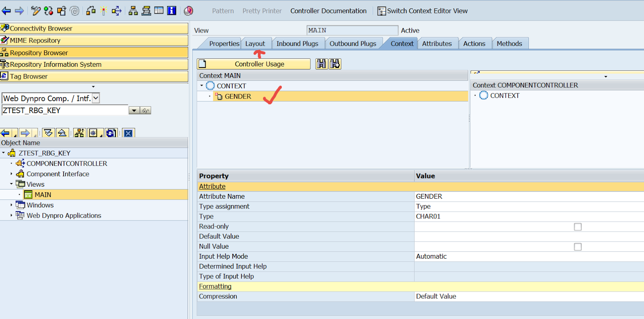Click the refresh object list icon

tap(111, 133)
